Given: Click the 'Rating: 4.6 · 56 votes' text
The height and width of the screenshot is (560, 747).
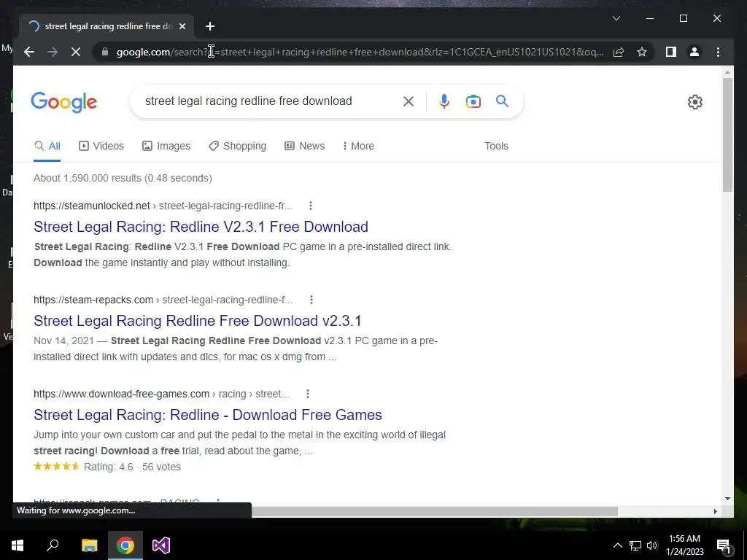Looking at the screenshot, I should point(132,467).
